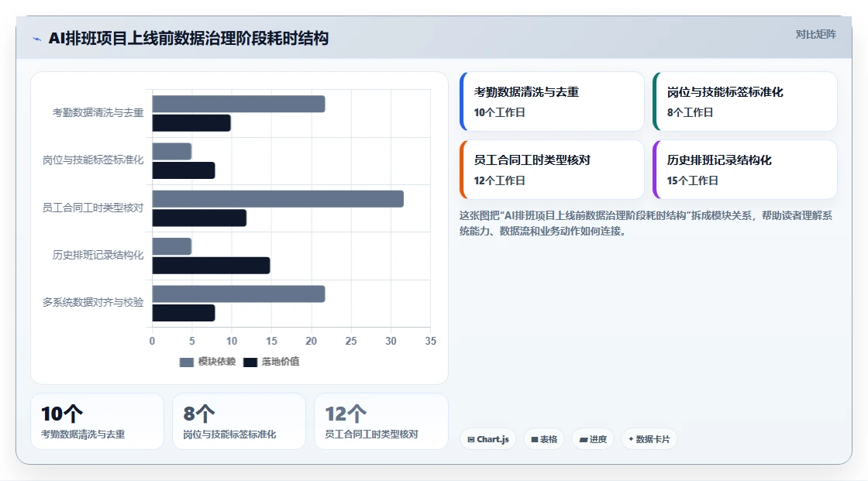Click the 模块依赖 legend label

(216, 362)
